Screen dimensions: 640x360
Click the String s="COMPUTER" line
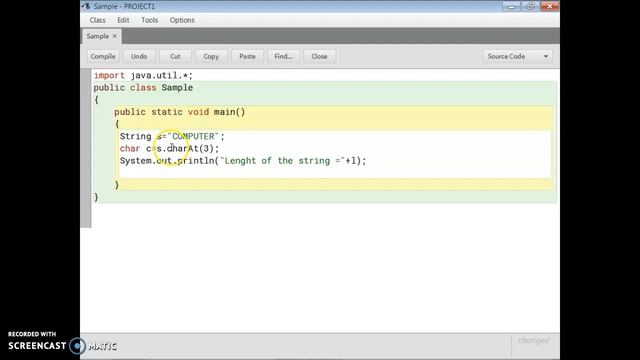coord(172,136)
